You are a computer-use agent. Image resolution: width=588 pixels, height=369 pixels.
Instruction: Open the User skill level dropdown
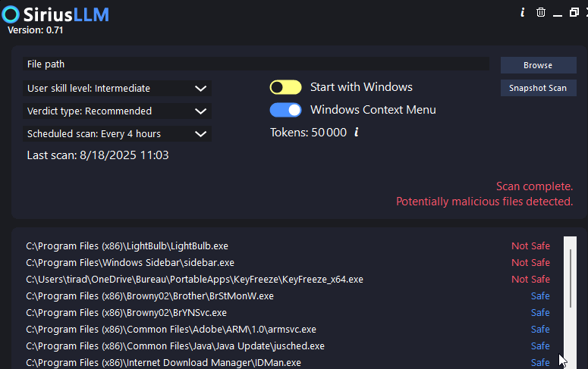click(117, 89)
